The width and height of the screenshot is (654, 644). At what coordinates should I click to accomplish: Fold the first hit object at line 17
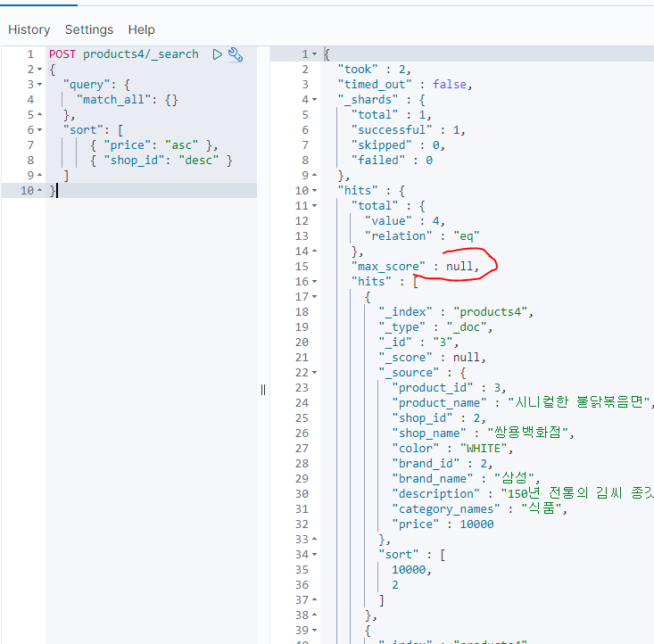pyautogui.click(x=314, y=297)
